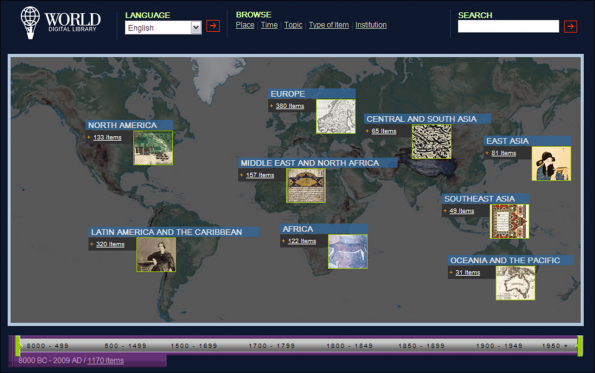Select the North America region header
The image size is (595, 373).
(x=129, y=125)
